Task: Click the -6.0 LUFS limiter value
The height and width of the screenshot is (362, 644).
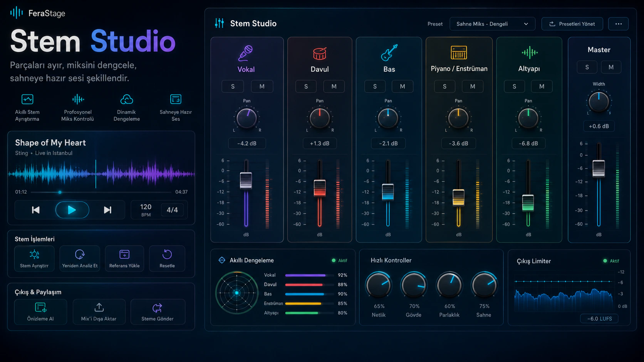Action: tap(599, 319)
